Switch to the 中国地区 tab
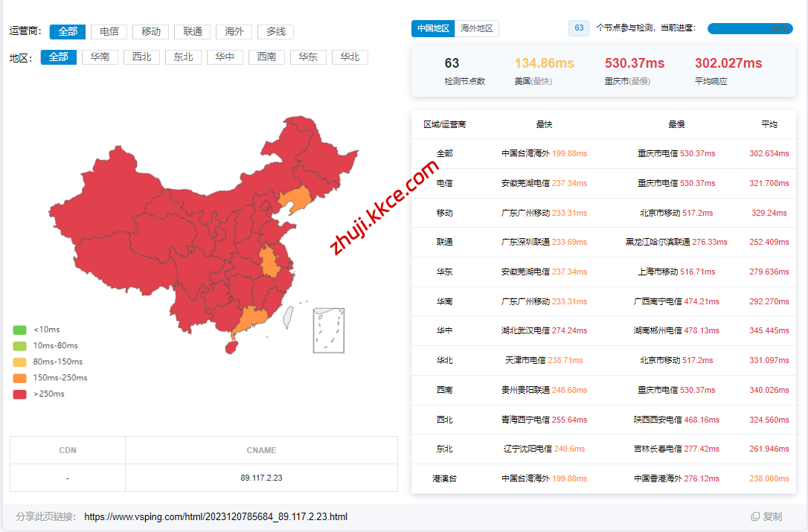808x532 pixels. pyautogui.click(x=433, y=28)
